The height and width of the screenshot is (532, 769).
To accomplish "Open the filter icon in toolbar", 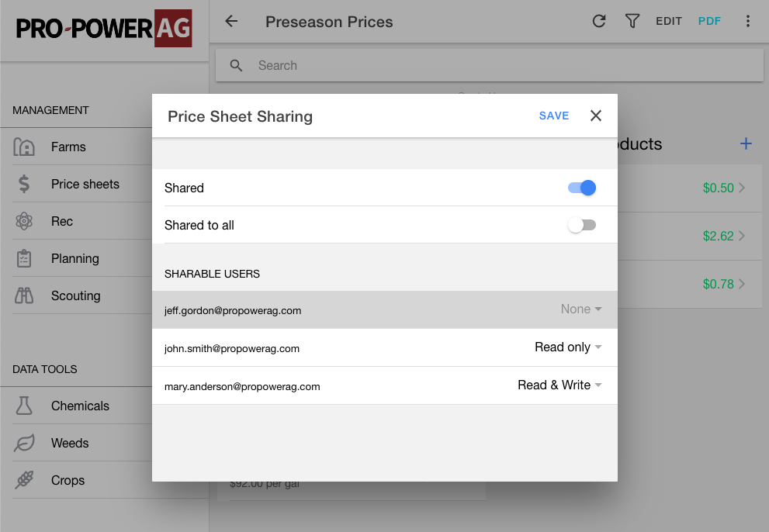I will (632, 21).
